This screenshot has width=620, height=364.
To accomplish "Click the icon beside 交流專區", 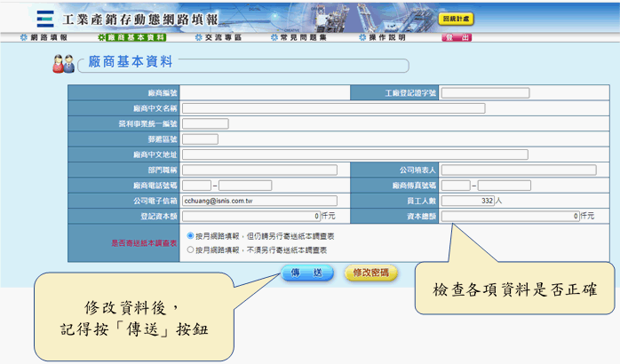I will [197, 37].
